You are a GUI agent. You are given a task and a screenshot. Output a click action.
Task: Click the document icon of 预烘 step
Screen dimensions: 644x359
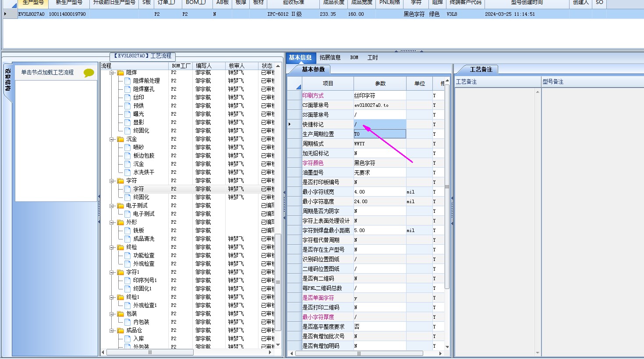pos(127,106)
